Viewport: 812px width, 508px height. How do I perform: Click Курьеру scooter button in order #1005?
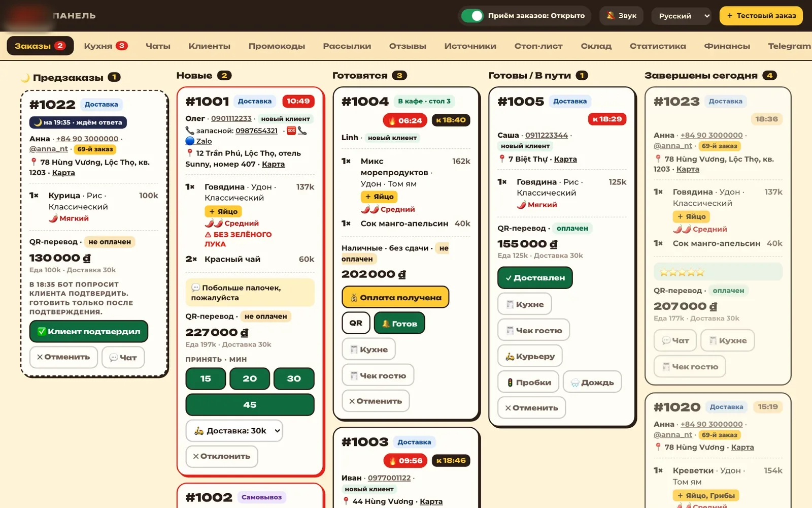click(x=530, y=356)
